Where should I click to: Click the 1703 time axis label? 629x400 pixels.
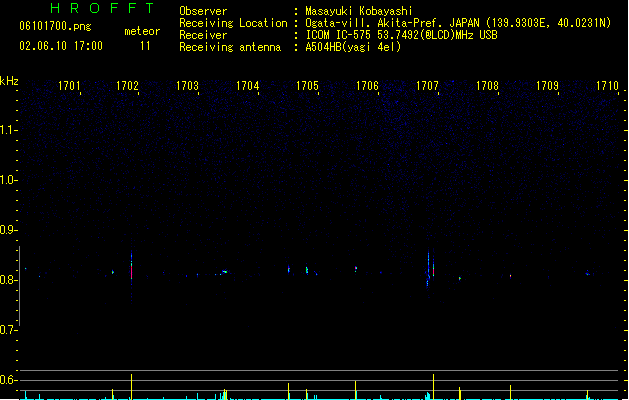pos(187,86)
